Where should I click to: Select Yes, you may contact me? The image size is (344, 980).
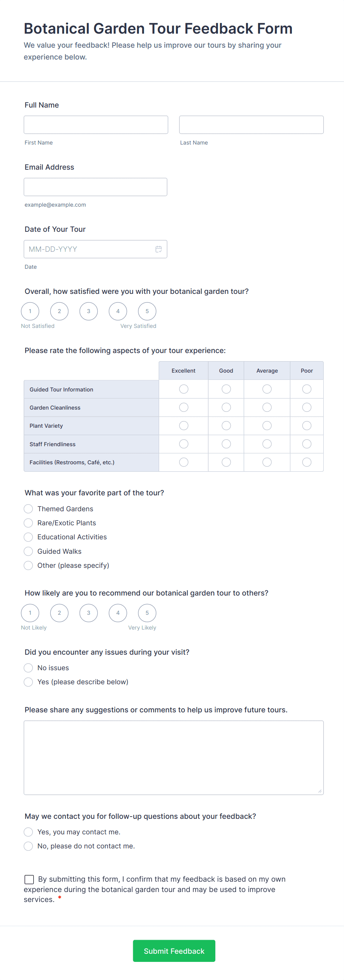[28, 832]
